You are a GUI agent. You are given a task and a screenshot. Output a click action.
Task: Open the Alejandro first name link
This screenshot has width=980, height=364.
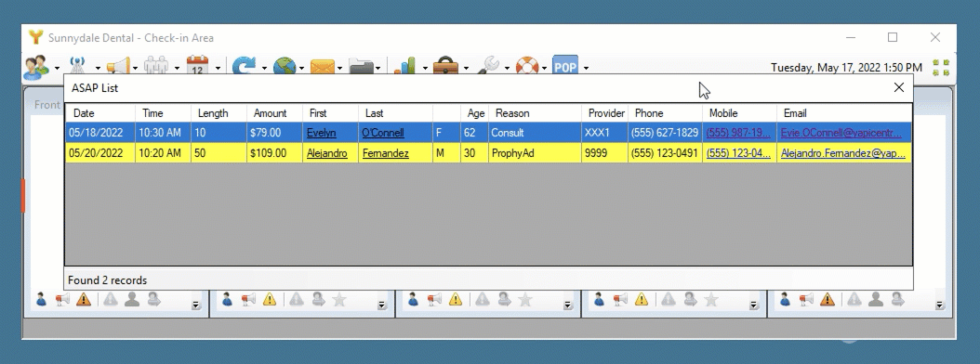coord(327,153)
